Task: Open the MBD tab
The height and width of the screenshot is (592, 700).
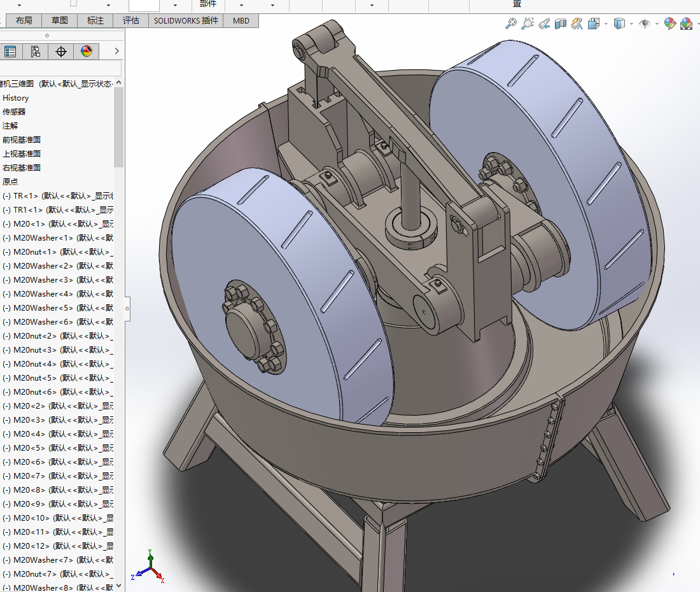Action: click(241, 20)
